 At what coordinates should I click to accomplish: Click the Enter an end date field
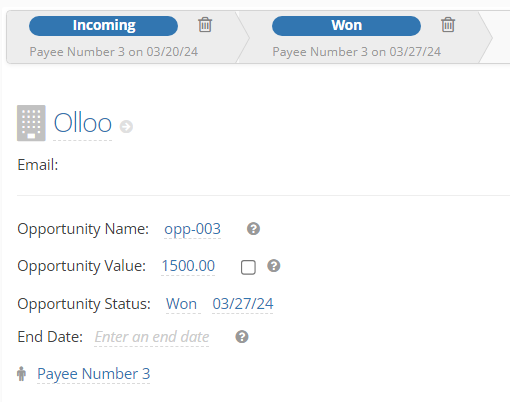click(x=152, y=337)
